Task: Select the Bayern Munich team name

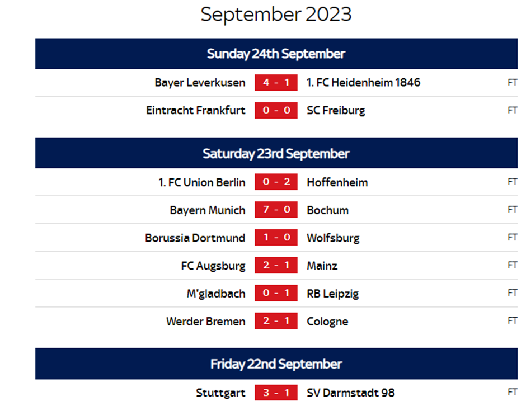Action: 208,210
